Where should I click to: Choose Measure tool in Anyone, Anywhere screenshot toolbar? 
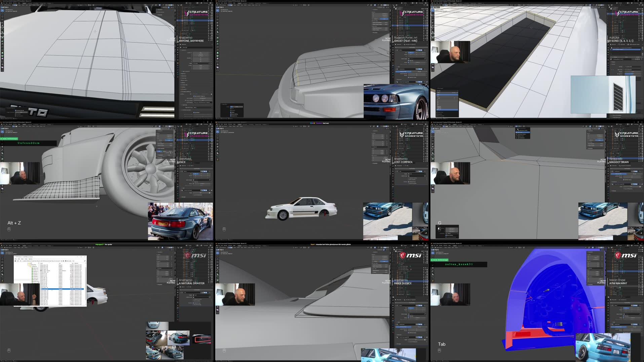tap(2, 32)
